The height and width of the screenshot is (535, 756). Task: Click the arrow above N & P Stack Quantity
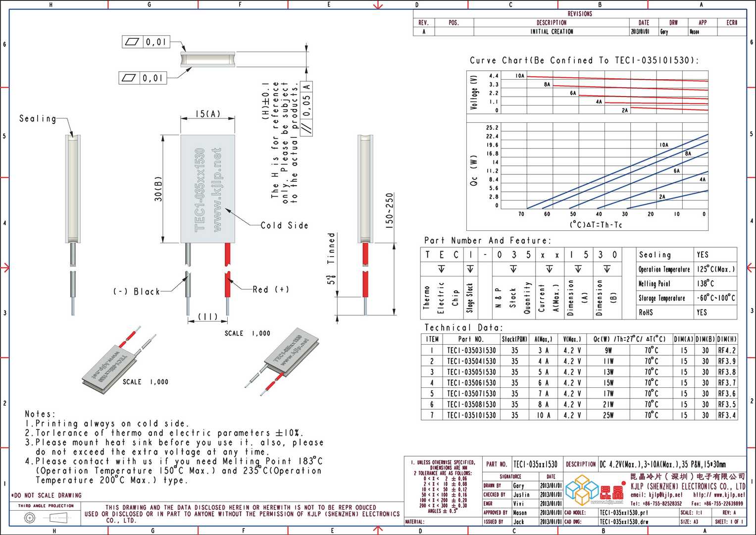coord(513,269)
